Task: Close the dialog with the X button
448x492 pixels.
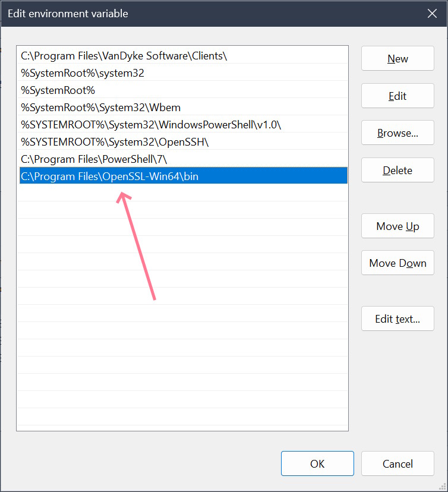Action: pyautogui.click(x=431, y=13)
